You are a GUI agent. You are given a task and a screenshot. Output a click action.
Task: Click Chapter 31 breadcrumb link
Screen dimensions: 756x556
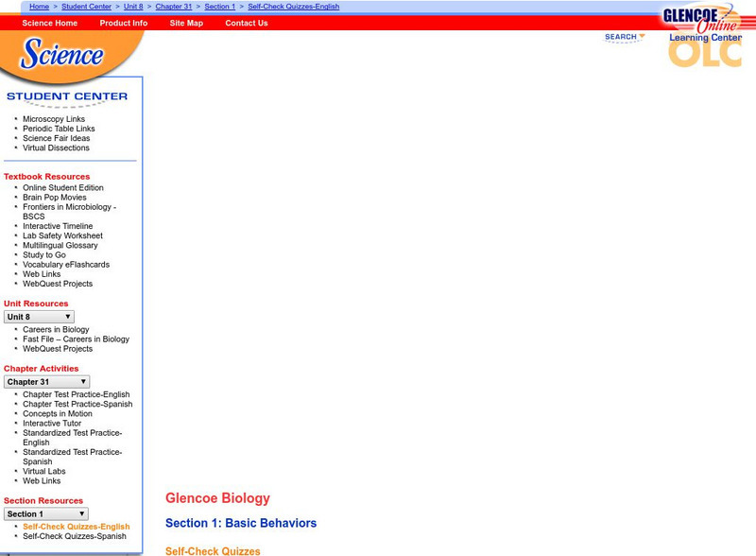(174, 7)
